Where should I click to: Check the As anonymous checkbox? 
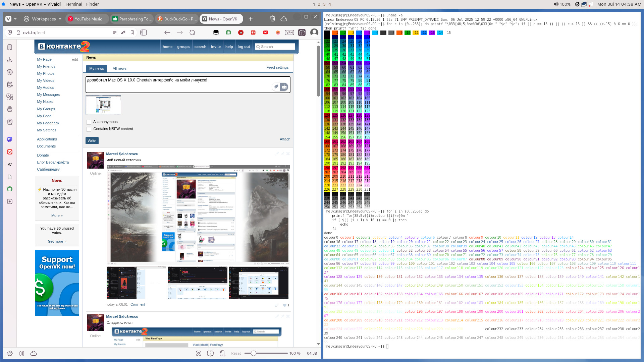(x=89, y=122)
